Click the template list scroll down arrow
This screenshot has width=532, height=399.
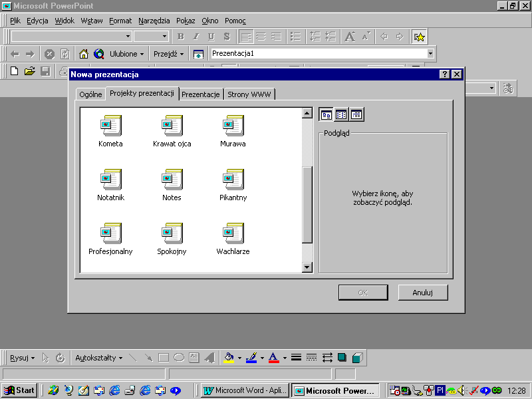click(307, 267)
